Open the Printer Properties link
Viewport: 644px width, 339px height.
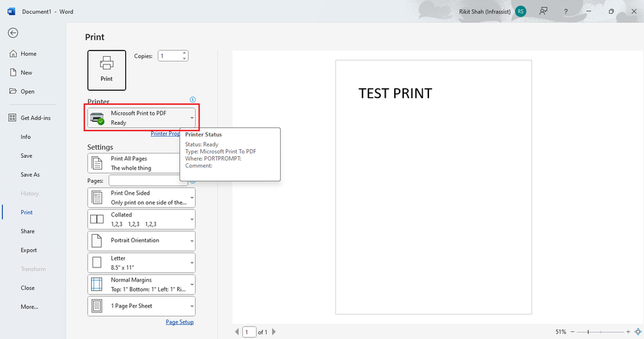coord(165,134)
